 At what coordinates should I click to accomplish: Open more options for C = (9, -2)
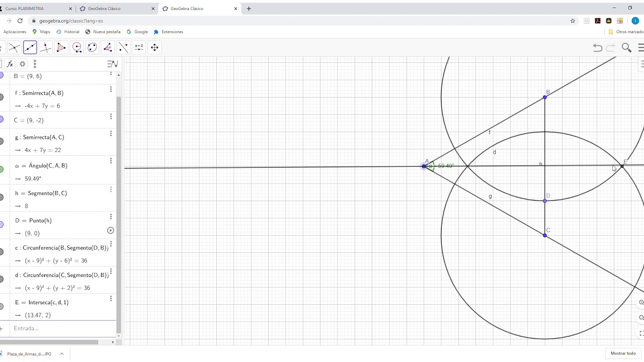coord(111,117)
